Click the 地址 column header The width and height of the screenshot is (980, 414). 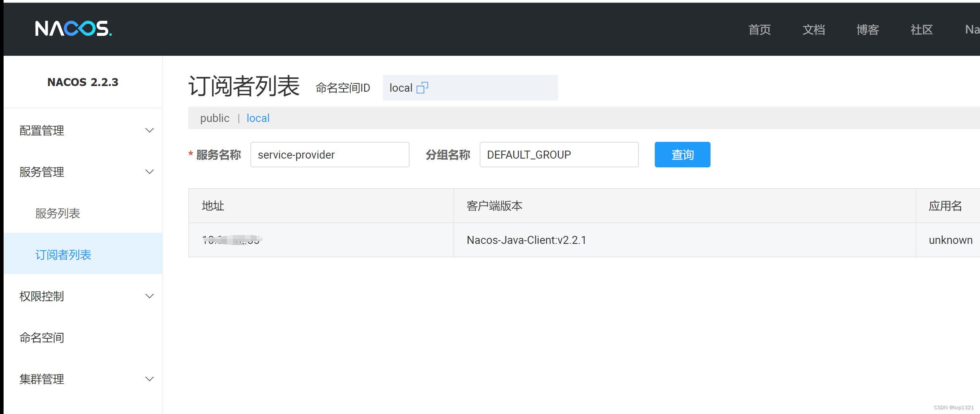(321, 206)
